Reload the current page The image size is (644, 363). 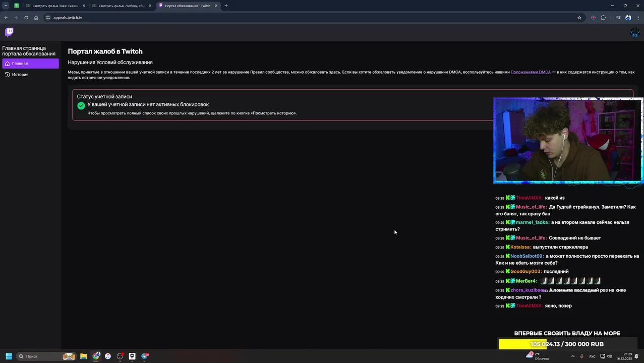click(26, 18)
